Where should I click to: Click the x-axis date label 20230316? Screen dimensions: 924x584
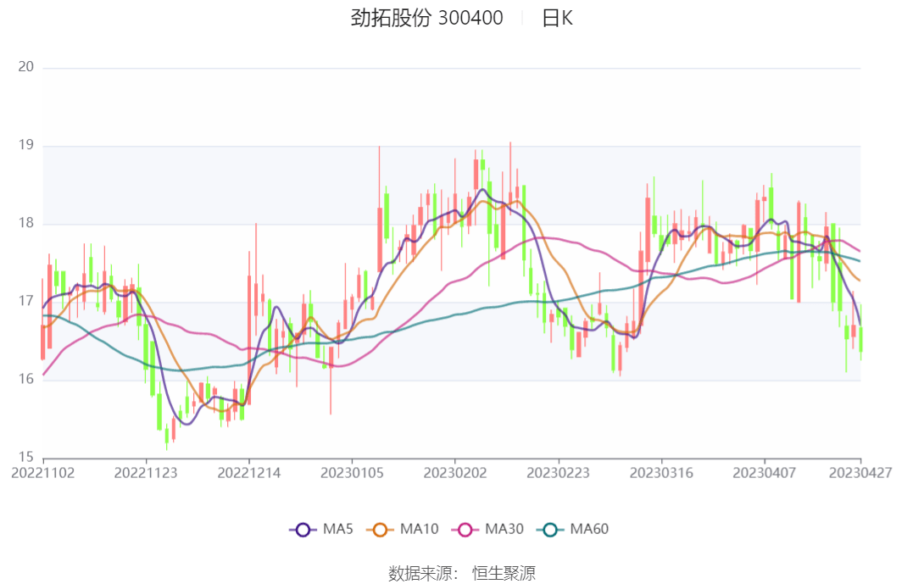tap(661, 473)
